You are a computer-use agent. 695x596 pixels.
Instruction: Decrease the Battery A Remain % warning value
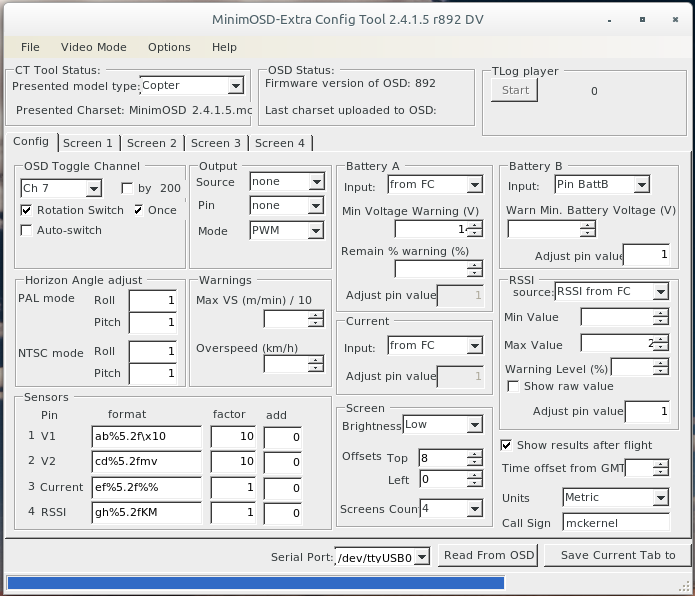(x=474, y=273)
